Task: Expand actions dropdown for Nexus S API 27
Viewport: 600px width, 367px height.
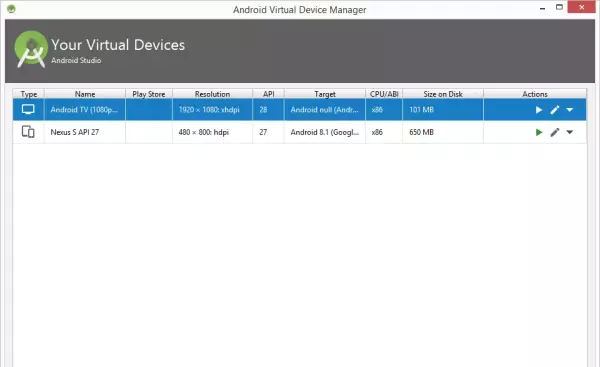Action: click(569, 132)
